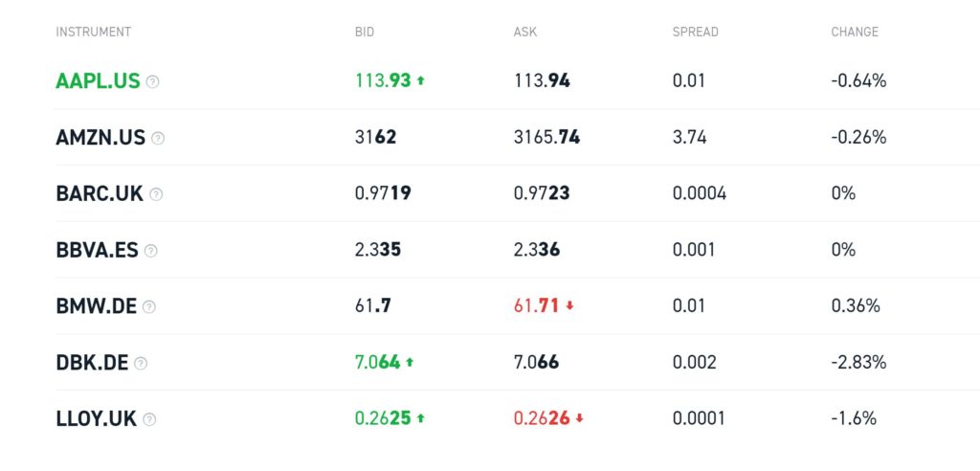Click the info icon next to BARC.UK
The width and height of the screenshot is (980, 471).
pos(156,194)
